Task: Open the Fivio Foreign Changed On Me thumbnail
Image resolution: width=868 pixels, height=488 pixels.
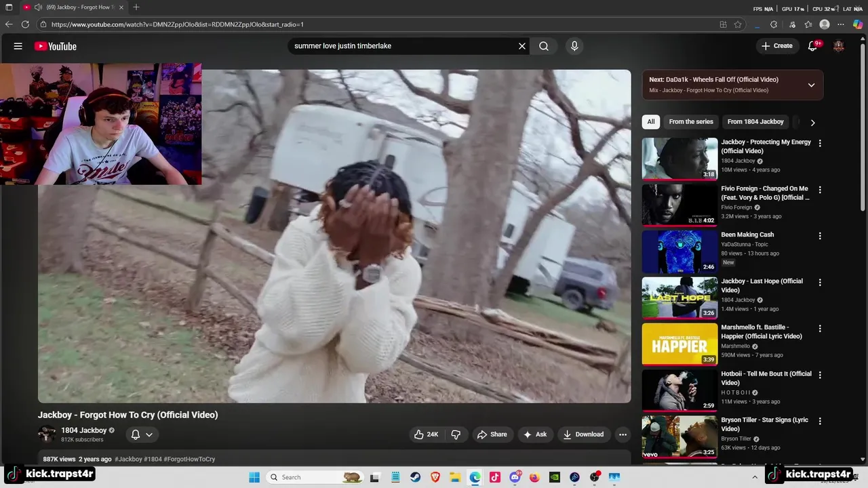Action: point(679,205)
